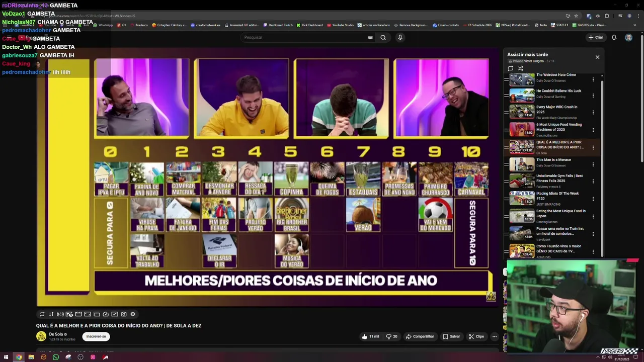Open Eating the Most Unique Food in Japan
Viewport: 644px width, 362px height.
(x=561, y=213)
